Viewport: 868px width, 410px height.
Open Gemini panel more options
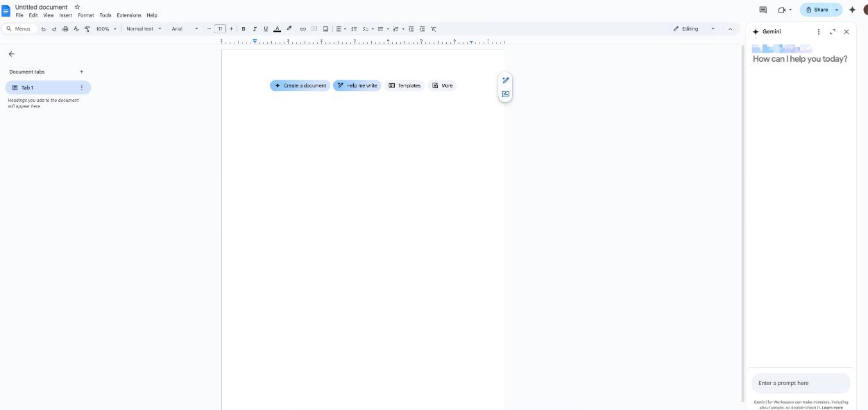tap(819, 32)
